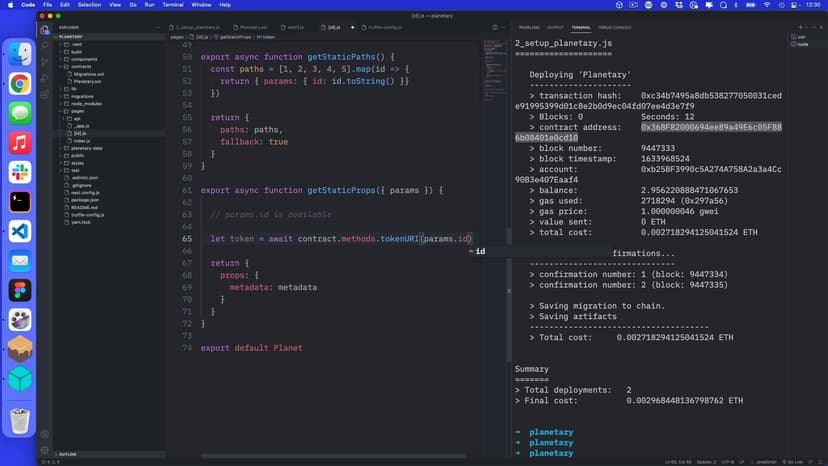This screenshot has width=828, height=466.
Task: Open the Source Control view in activity bar
Action: pos(45,62)
